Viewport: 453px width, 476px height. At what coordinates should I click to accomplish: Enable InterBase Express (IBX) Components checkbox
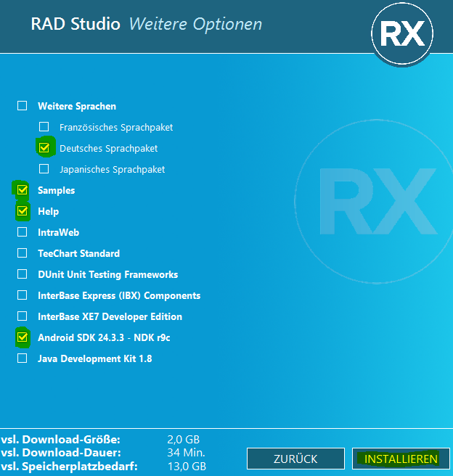pos(23,295)
